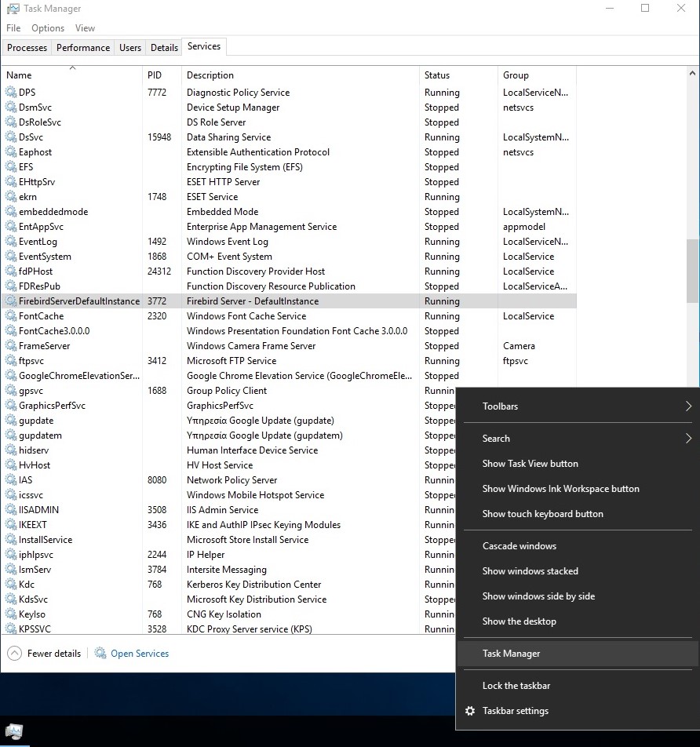Image resolution: width=700 pixels, height=747 pixels.
Task: Click the Taskbar settings gear icon
Action: [470, 711]
